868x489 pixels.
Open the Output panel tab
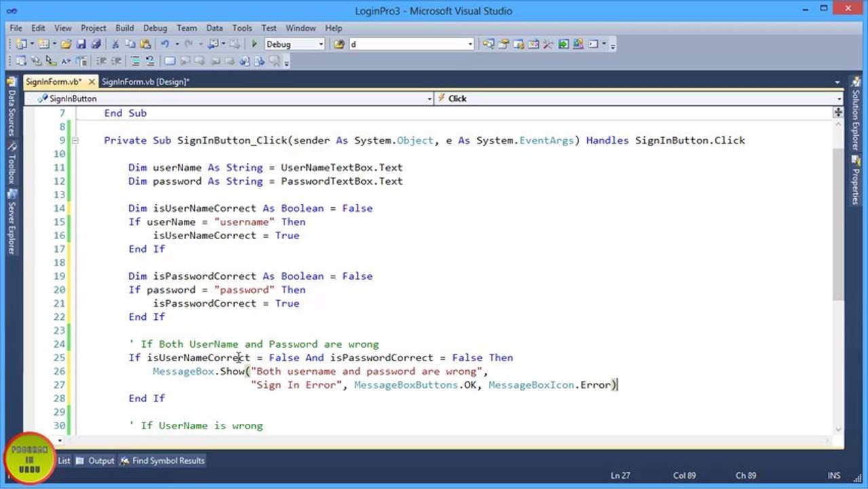[x=95, y=460]
